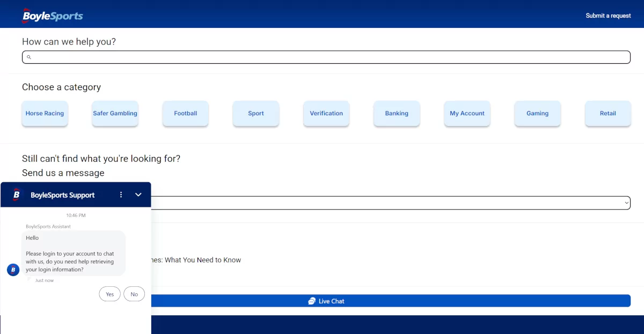Click the BoyleSports Support chat logo
This screenshot has width=644, height=334.
(17, 195)
